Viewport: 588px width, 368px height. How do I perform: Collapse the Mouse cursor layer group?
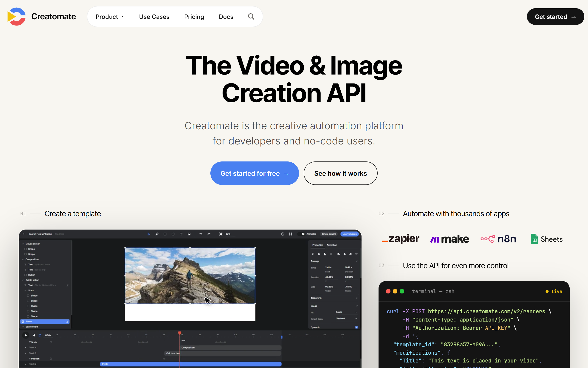point(23,244)
